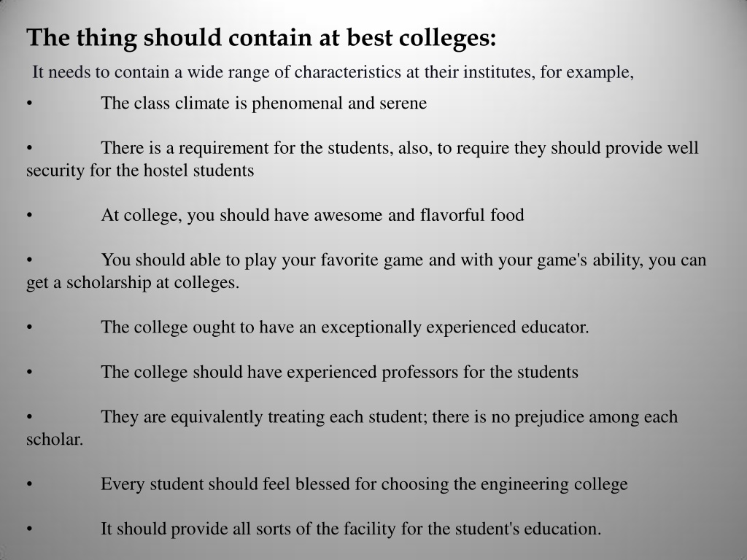Viewport: 747px width, 560px height.
Task: Click the bullet dot before 'Every student'
Action: (x=29, y=484)
